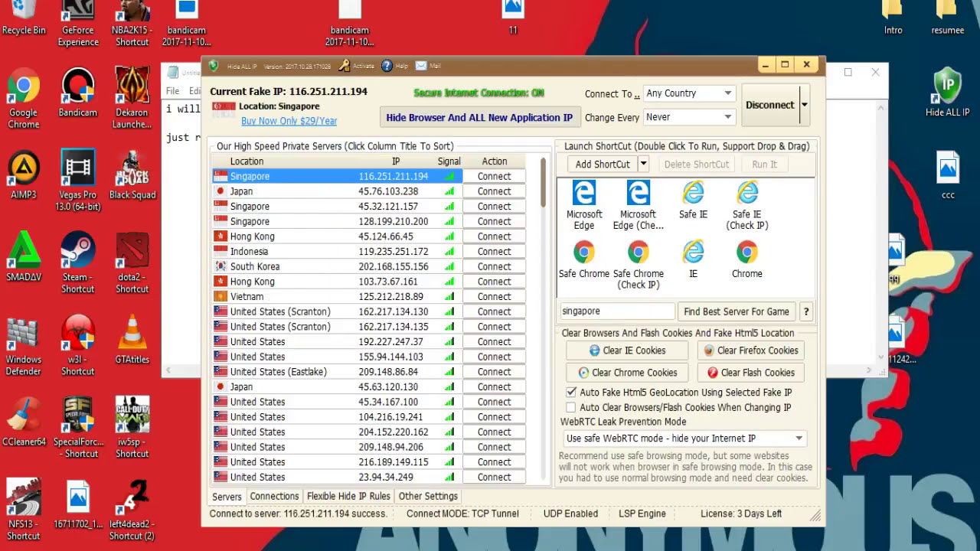Open Help from the title bar
This screenshot has width=980, height=551.
(394, 66)
